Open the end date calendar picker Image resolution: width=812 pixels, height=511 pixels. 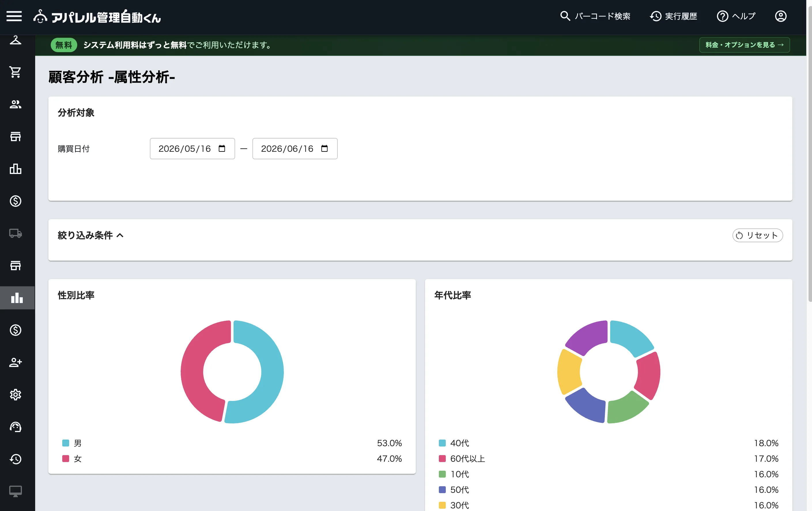click(324, 148)
